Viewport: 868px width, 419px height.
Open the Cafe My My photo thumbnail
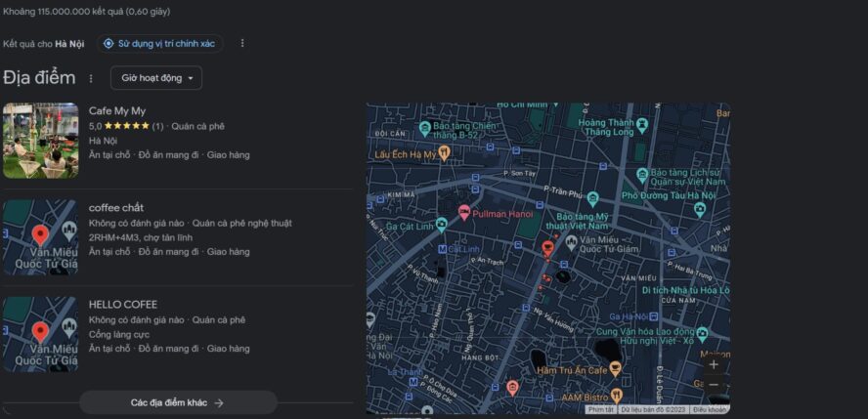(x=40, y=141)
